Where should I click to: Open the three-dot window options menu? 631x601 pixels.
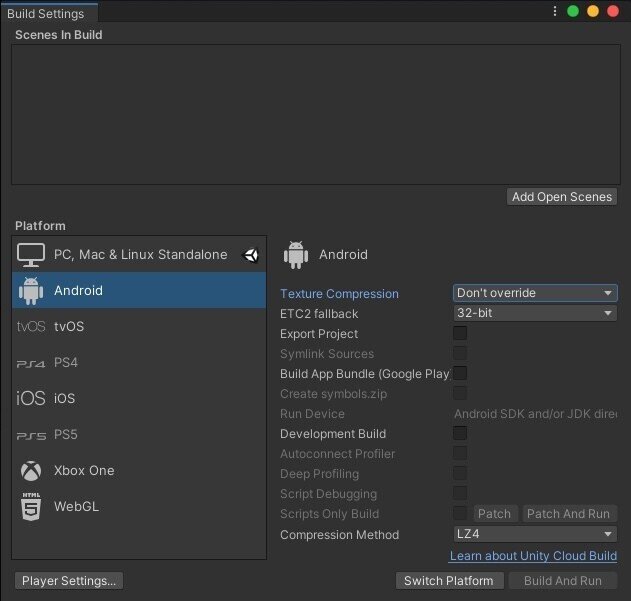tap(555, 11)
